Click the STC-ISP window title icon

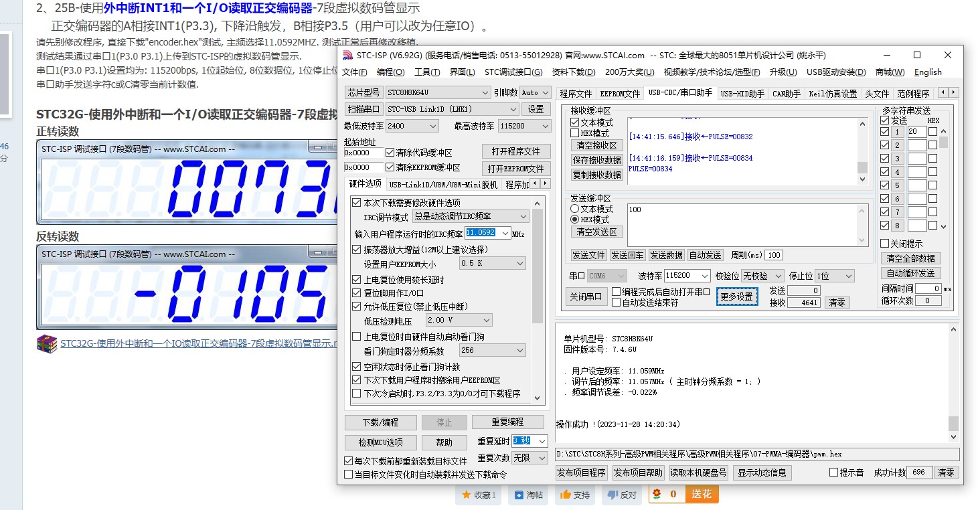pyautogui.click(x=347, y=55)
